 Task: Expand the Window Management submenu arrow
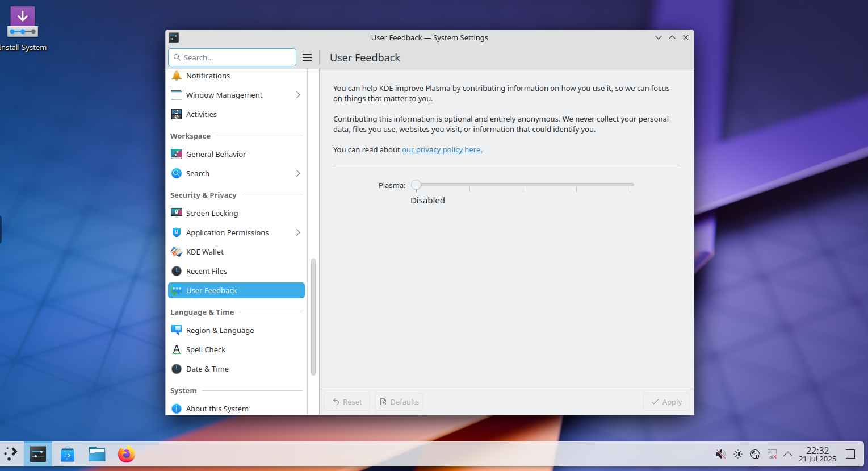(x=298, y=95)
